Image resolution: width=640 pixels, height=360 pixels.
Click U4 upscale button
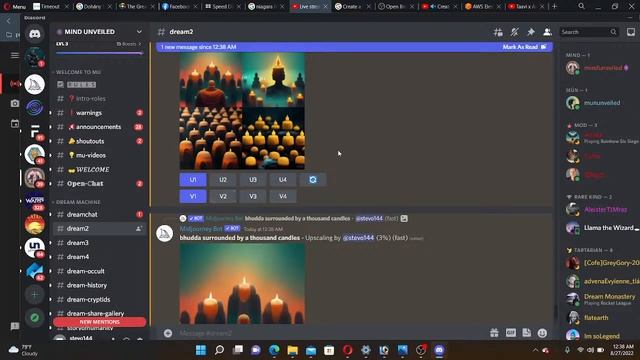pyautogui.click(x=283, y=180)
